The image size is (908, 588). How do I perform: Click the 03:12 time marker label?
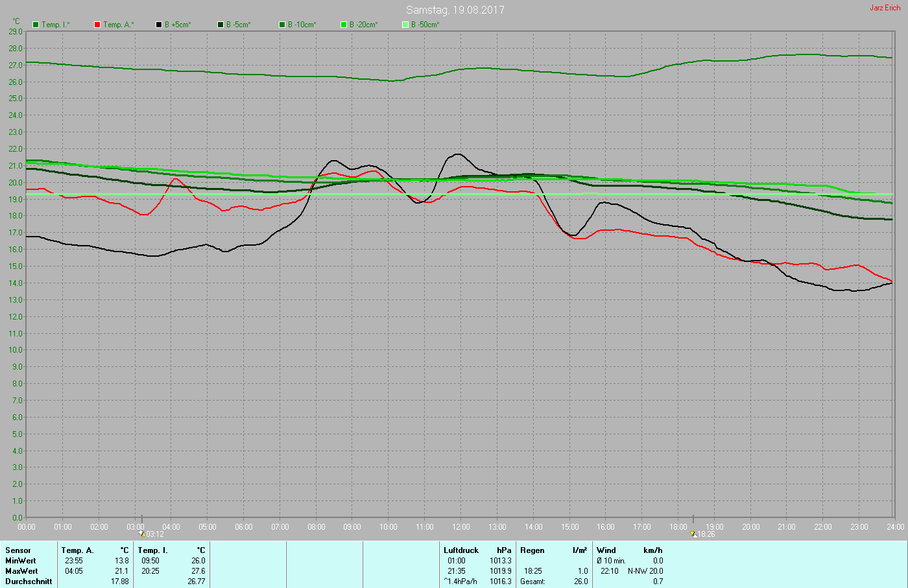(x=155, y=534)
